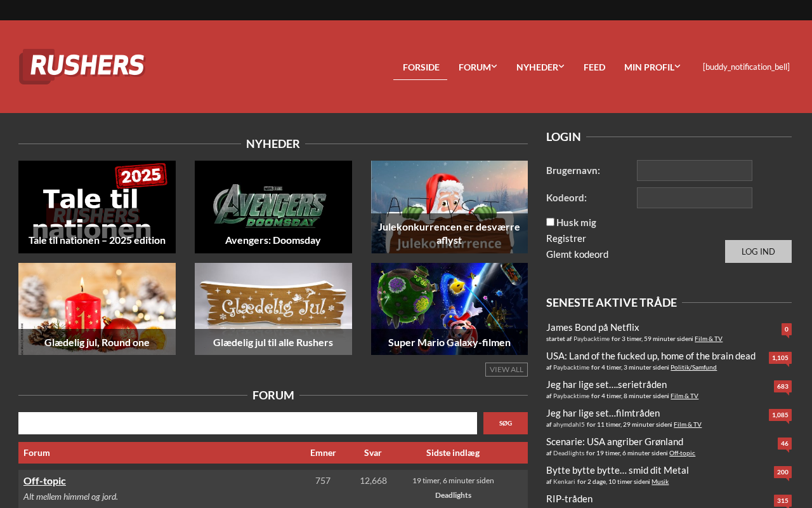This screenshot has height=508, width=812.
Task: Open Bytte bytte bytte... smid dit Metal thread
Action: 617,470
